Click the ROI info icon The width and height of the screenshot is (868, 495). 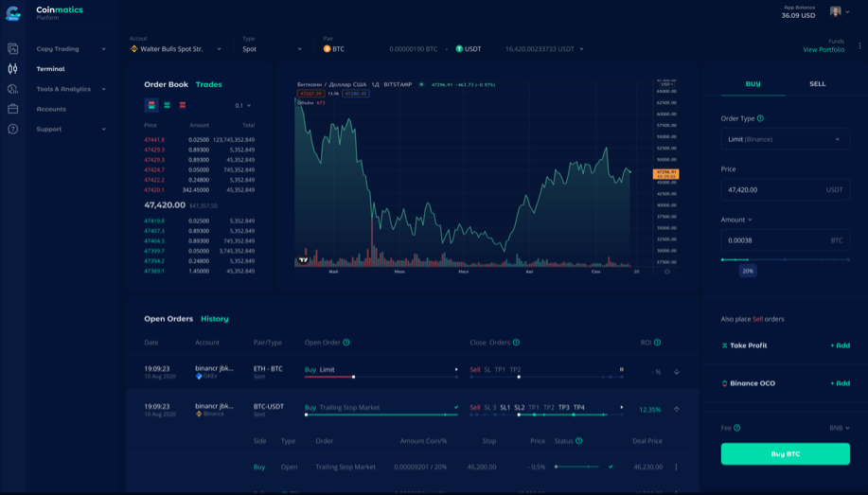click(657, 343)
